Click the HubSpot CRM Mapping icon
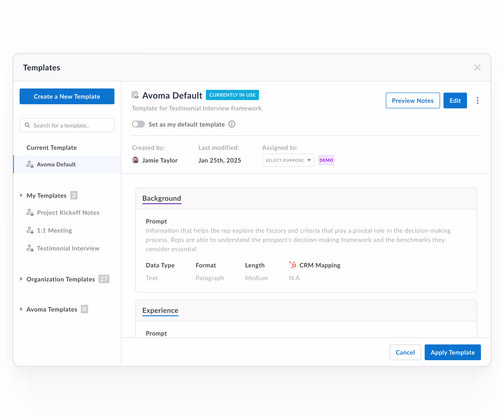This screenshot has width=504, height=420. [x=293, y=265]
